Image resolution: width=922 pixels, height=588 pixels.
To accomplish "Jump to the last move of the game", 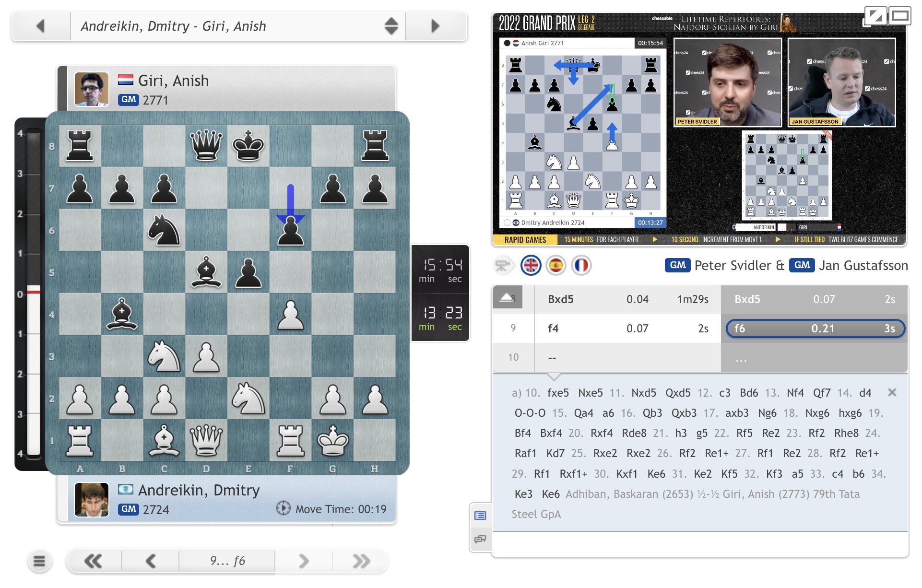I will pos(361,561).
